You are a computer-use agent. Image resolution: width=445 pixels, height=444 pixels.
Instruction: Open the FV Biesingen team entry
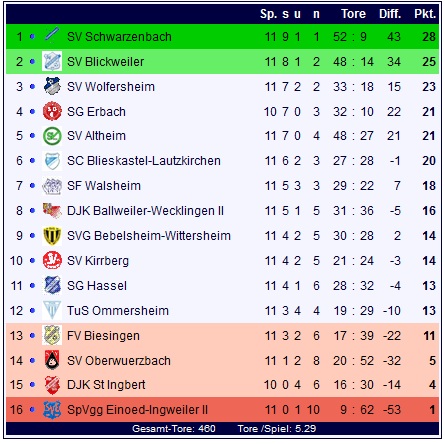point(103,336)
